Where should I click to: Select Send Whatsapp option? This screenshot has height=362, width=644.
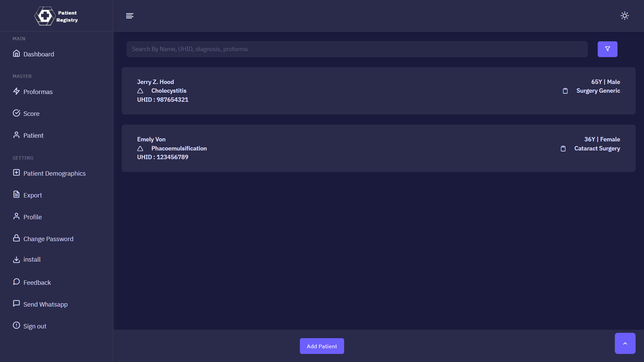coord(45,304)
